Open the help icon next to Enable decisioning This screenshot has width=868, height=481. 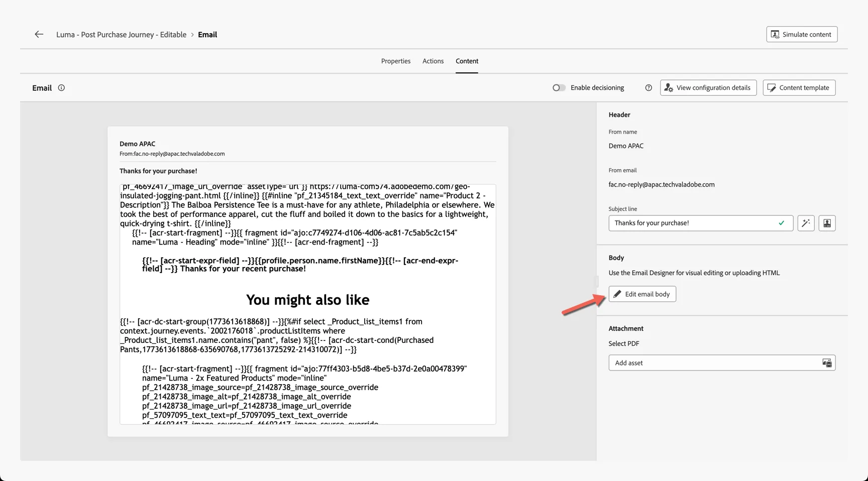click(648, 88)
